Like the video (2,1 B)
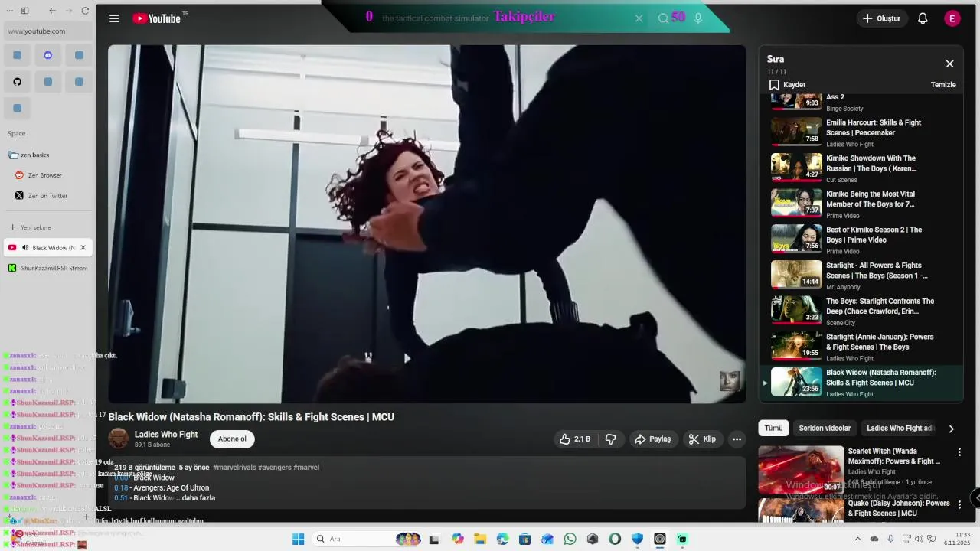This screenshot has width=980, height=551. pyautogui.click(x=574, y=439)
